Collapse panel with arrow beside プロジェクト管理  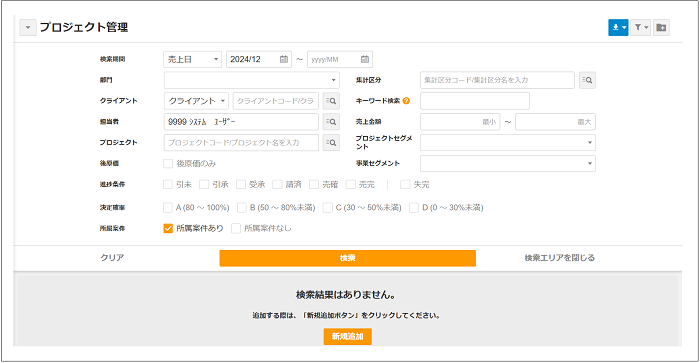tap(28, 27)
